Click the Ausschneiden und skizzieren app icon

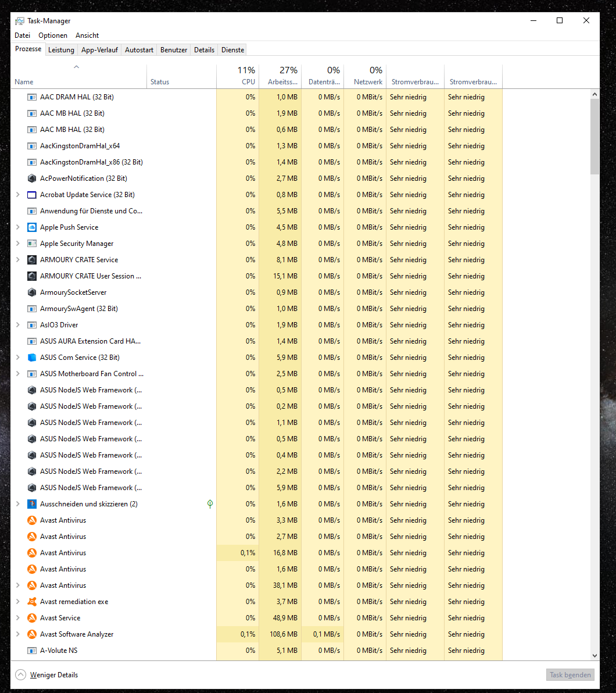(32, 504)
